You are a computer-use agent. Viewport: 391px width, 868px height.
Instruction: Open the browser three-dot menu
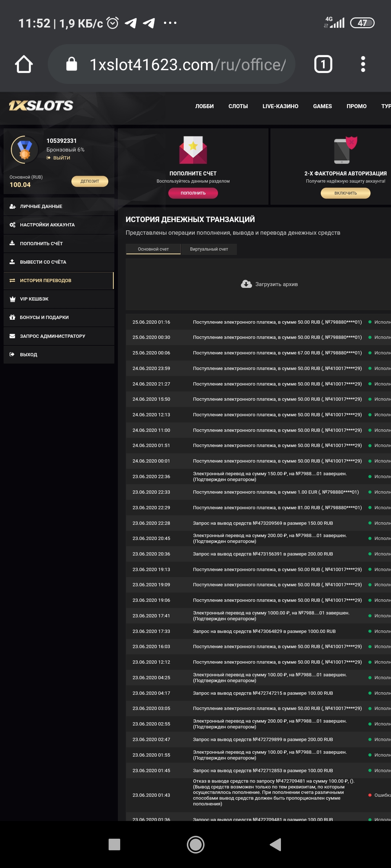click(x=363, y=64)
